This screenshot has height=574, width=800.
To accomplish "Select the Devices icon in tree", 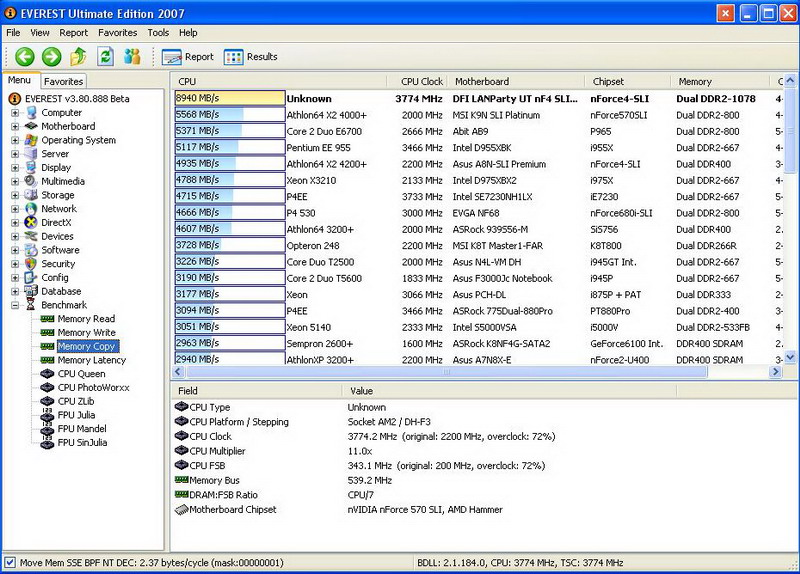I will [x=32, y=236].
